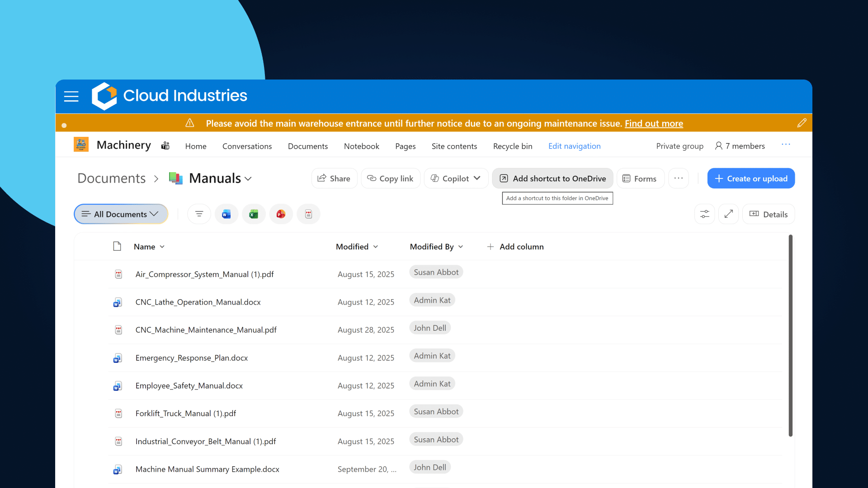Go to the Home navigation tab
This screenshot has height=488, width=868.
tap(196, 146)
